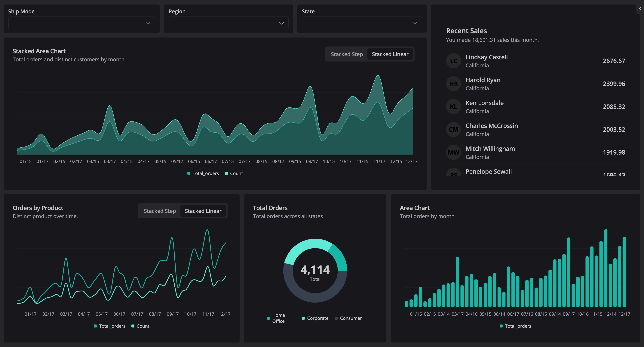Click the CM avatar for Charles McCrossin
This screenshot has height=347, width=644.
click(x=453, y=130)
